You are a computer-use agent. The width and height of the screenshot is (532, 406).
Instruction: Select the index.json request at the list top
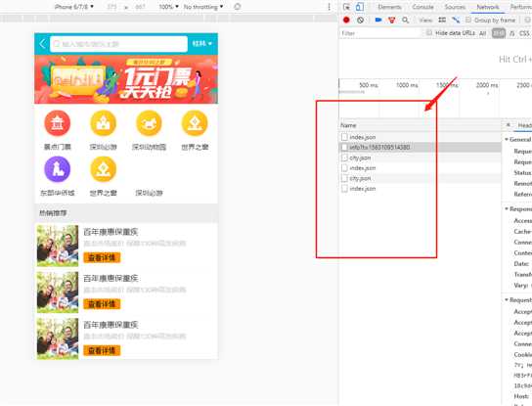(x=421, y=137)
